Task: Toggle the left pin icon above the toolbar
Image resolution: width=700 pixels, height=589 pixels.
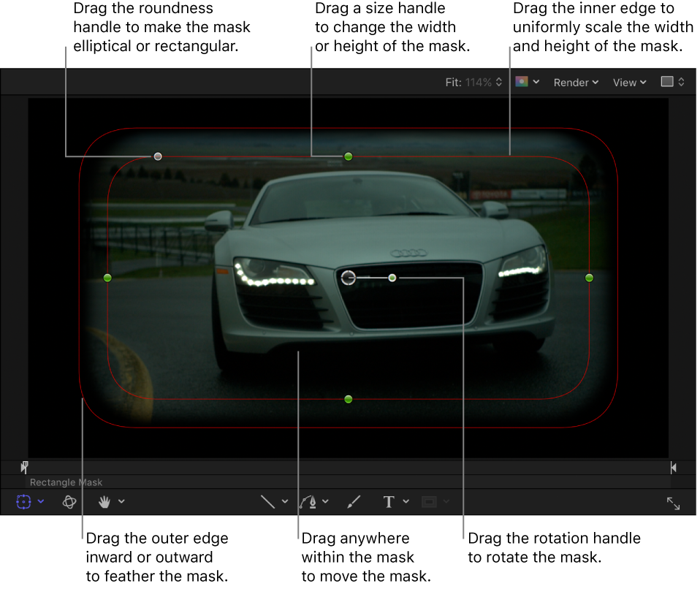Action: tap(24, 468)
